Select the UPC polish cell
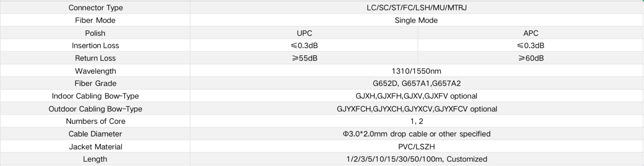The height and width of the screenshot is (166, 644). tap(304, 33)
